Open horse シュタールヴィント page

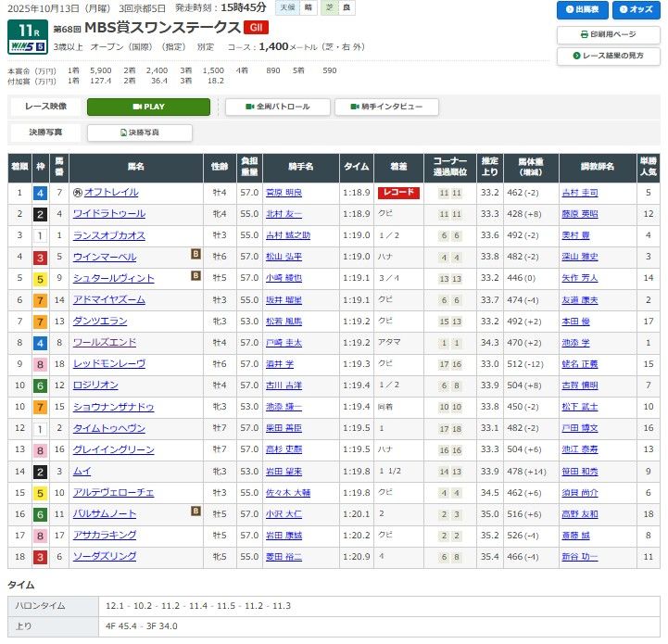pyautogui.click(x=114, y=278)
